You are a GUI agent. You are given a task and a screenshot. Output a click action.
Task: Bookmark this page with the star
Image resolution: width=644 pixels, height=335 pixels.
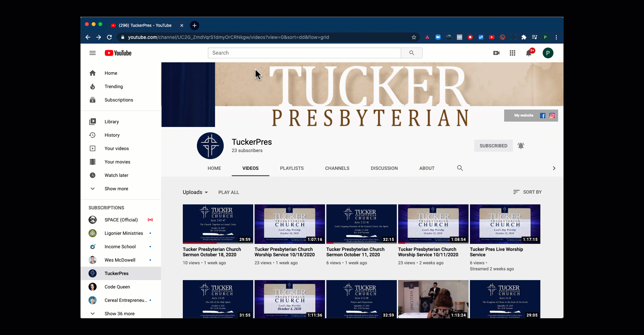coord(414,37)
